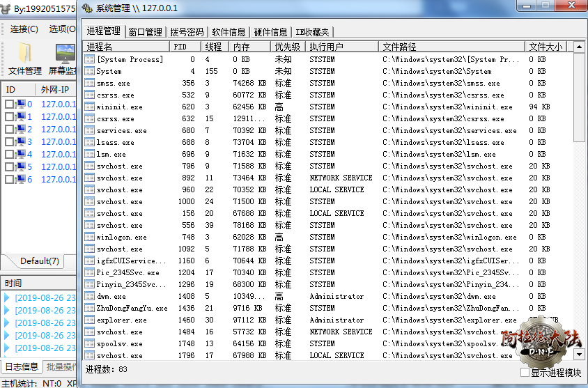
Task: Select the winlogon.exe process icon
Action: pos(89,237)
